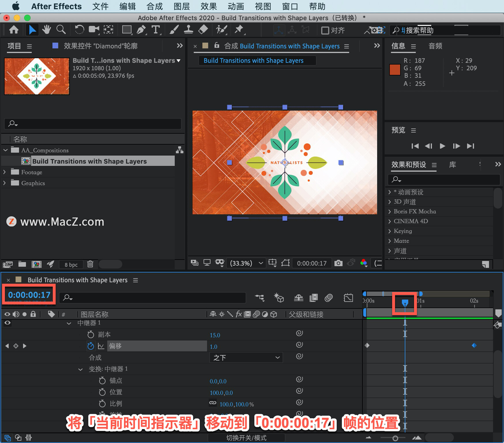Image resolution: width=504 pixels, height=443 pixels.
Task: Play the preview
Action: pyautogui.click(x=442, y=146)
